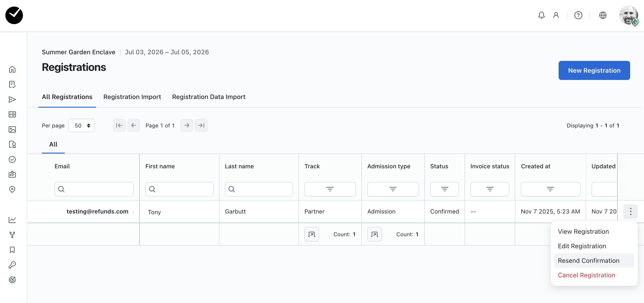Click the key icon in sidebar

click(12, 264)
